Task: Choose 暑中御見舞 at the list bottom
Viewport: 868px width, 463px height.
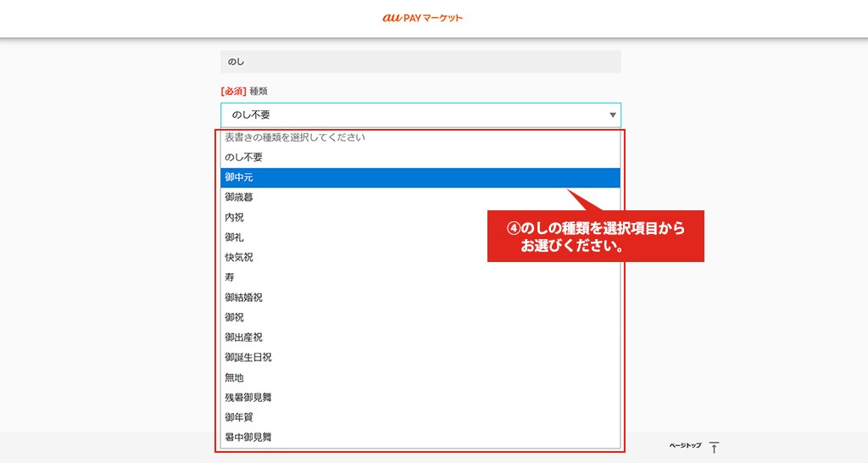Action: pos(420,437)
